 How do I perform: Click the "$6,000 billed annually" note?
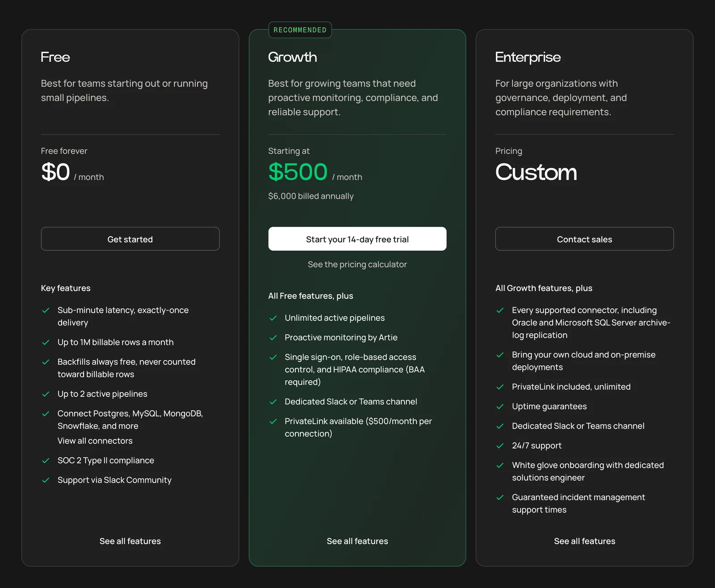coord(311,196)
